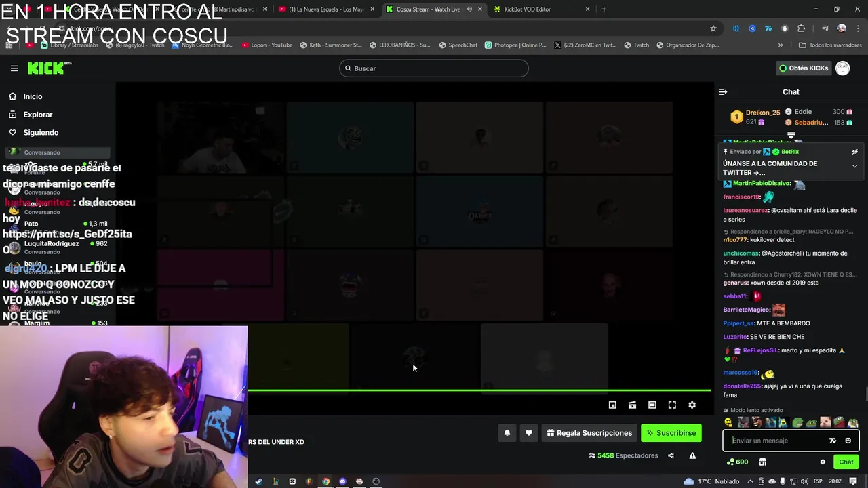868x488 pixels.
Task: Click the Obtén KICKs button
Action: [803, 68]
